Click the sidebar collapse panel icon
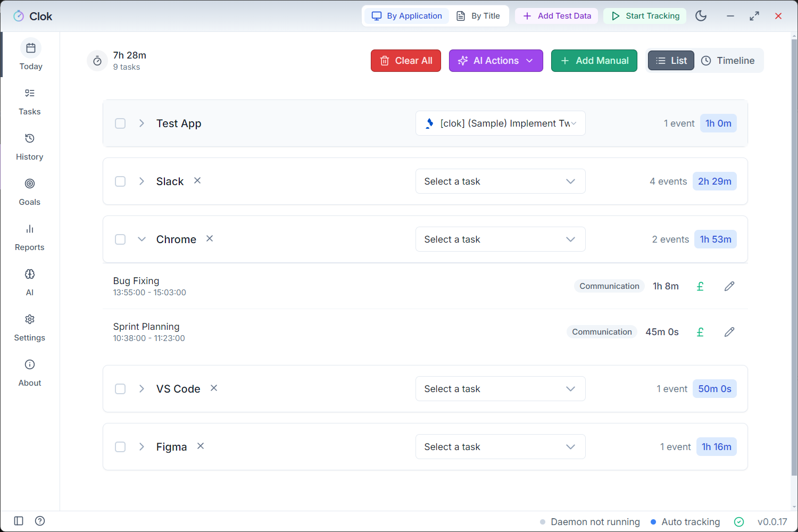This screenshot has width=798, height=532. 19,521
